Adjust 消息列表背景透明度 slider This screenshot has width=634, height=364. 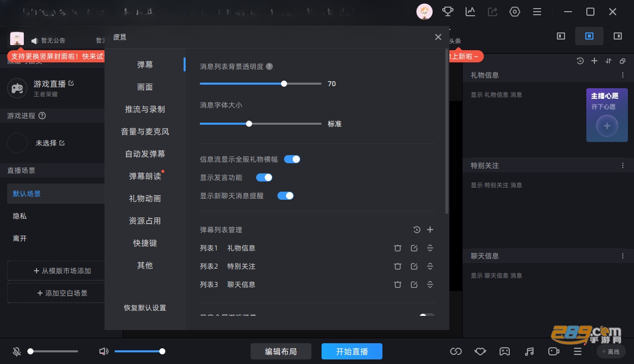coord(261,84)
